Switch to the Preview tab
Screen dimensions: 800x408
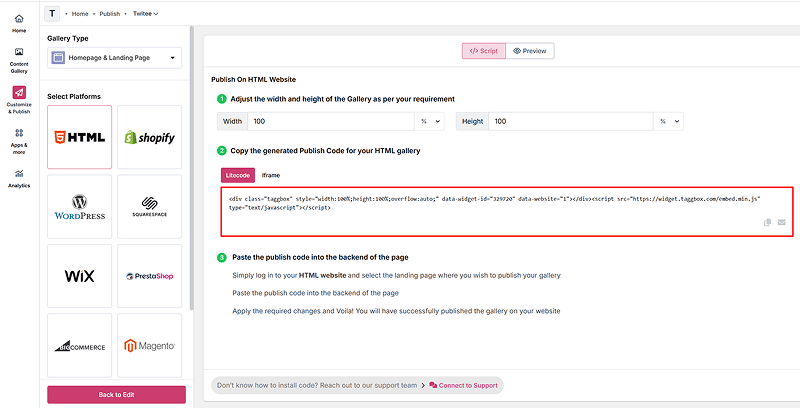coord(530,51)
